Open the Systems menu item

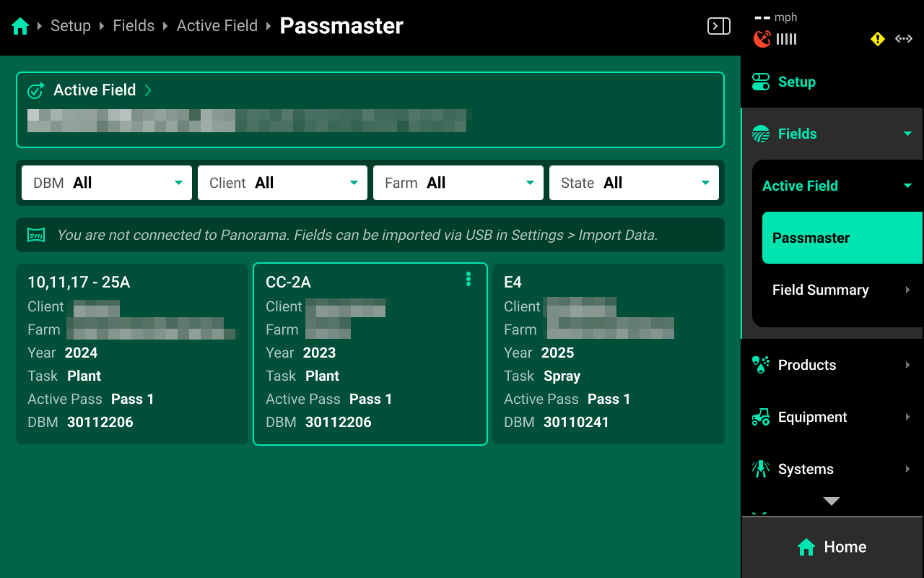(x=832, y=469)
